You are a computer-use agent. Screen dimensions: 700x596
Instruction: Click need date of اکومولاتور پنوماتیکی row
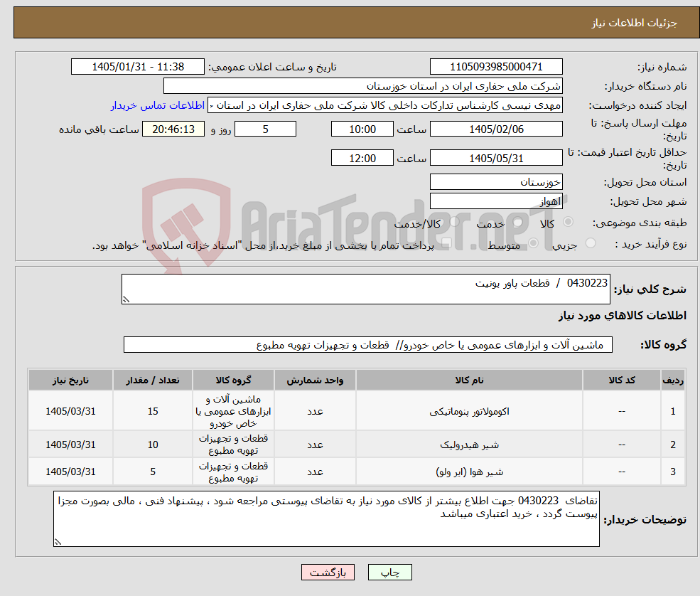tap(70, 411)
